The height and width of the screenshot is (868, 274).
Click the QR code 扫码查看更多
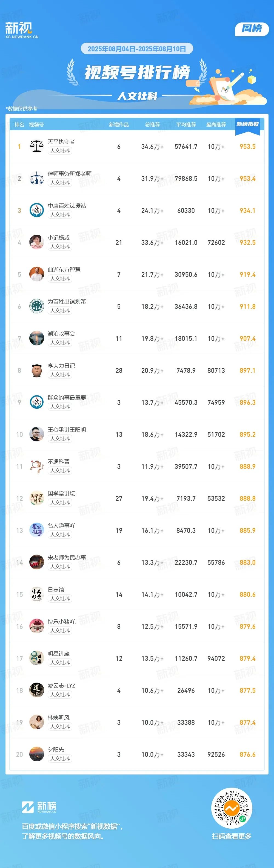pos(232,808)
